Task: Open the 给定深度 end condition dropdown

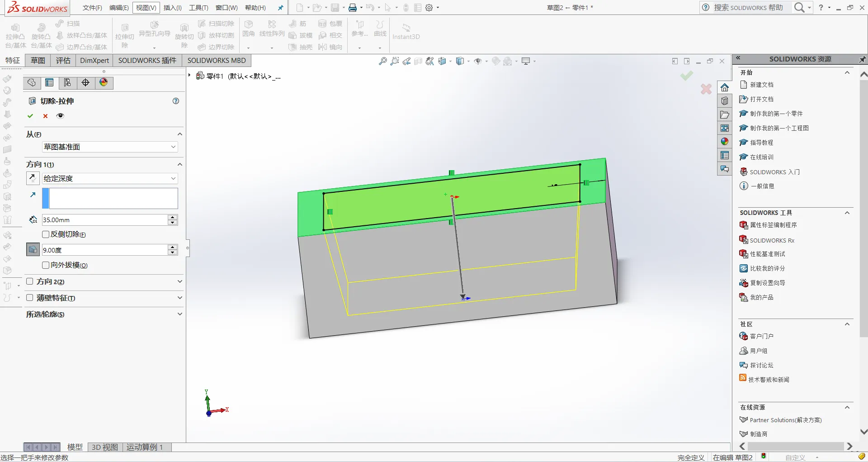Action: click(110, 178)
